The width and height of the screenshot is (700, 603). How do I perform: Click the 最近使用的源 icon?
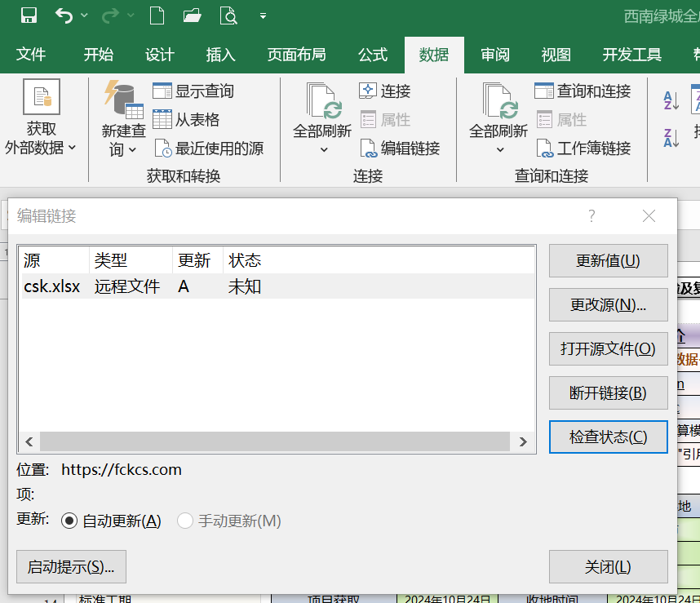point(163,148)
